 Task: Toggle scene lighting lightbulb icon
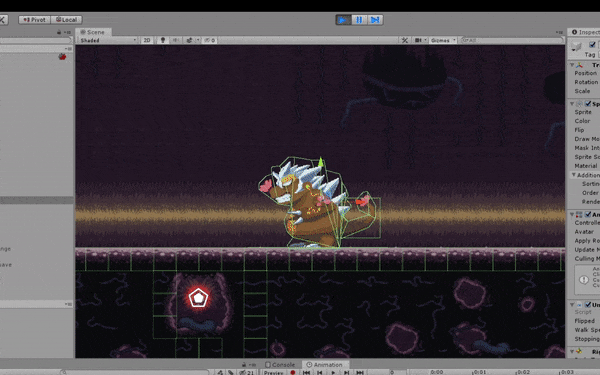pyautogui.click(x=163, y=40)
